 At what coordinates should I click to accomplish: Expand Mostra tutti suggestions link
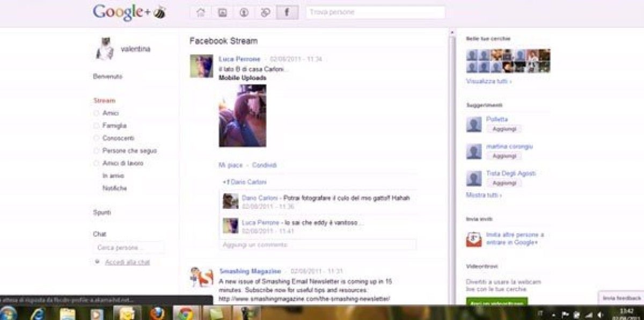pyautogui.click(x=484, y=195)
